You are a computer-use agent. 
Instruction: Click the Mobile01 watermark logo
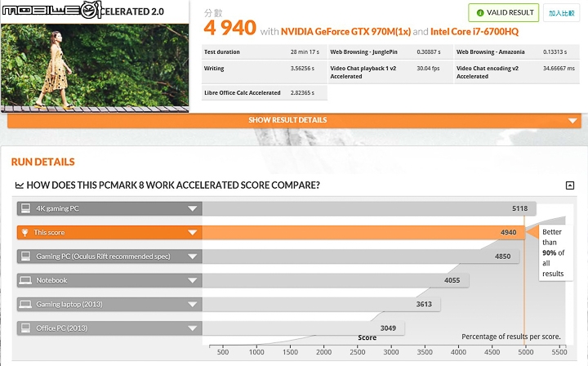52,10
